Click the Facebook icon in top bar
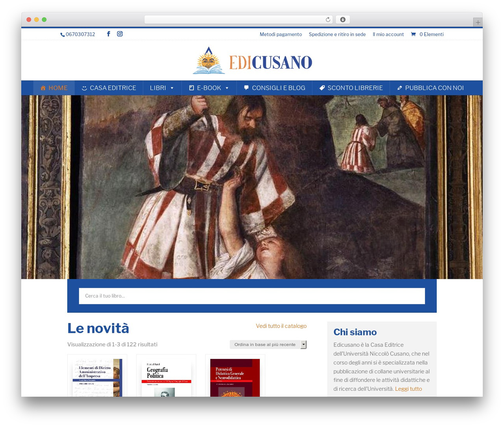 [x=109, y=34]
